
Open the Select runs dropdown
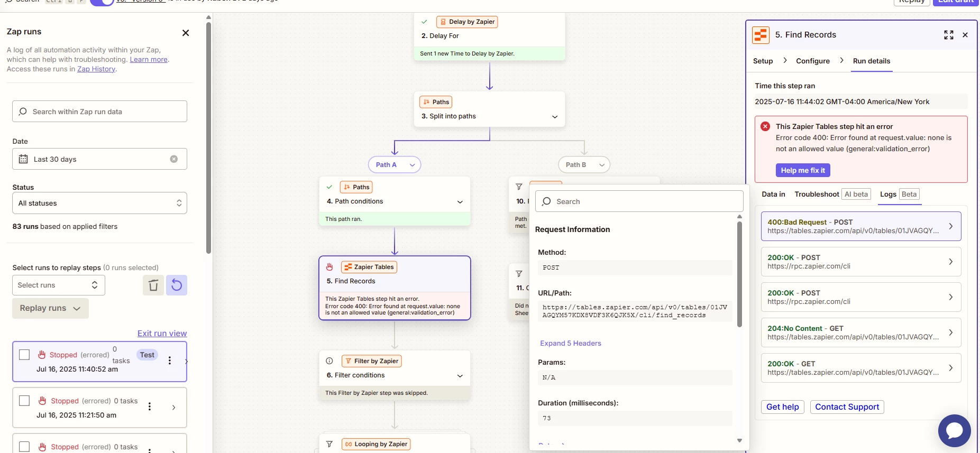click(59, 285)
